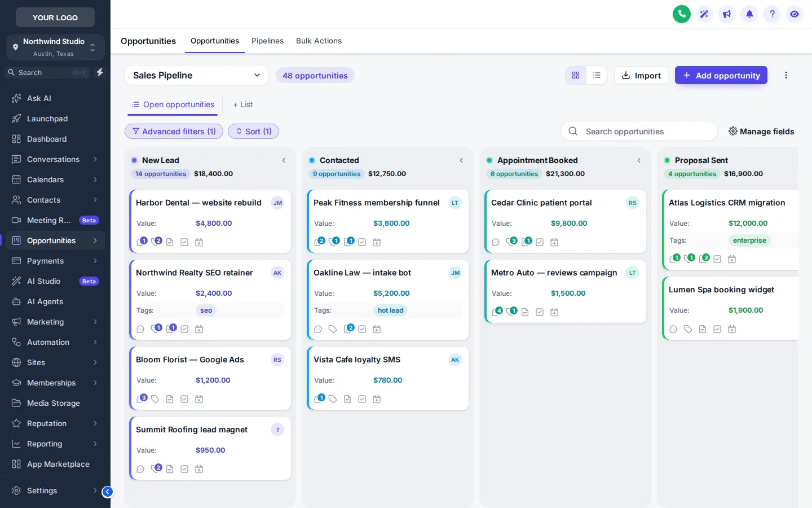Viewport: 812px width, 508px height.
Task: Open Ask AI in sidebar
Action: [x=55, y=98]
